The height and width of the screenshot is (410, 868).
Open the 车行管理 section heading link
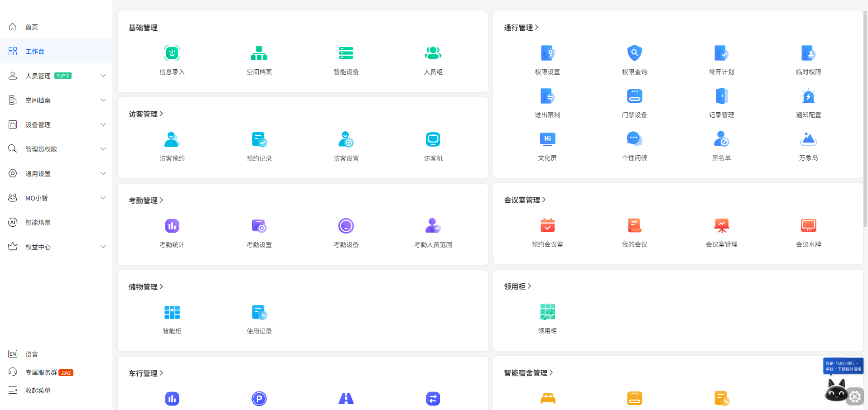[x=146, y=373]
